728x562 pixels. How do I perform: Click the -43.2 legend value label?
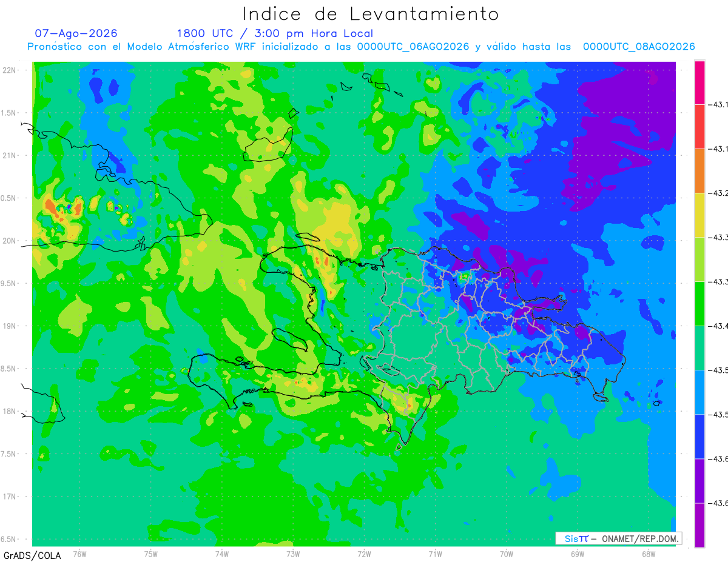point(718,193)
